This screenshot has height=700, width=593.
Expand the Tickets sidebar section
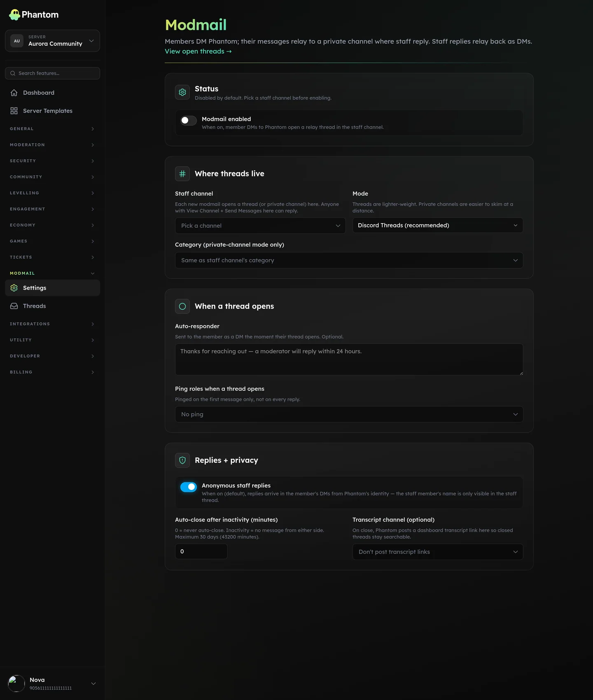52,257
